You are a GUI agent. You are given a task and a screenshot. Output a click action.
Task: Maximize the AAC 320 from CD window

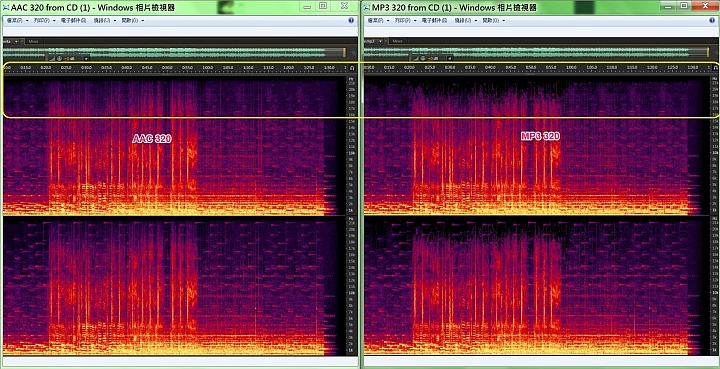pos(322,6)
